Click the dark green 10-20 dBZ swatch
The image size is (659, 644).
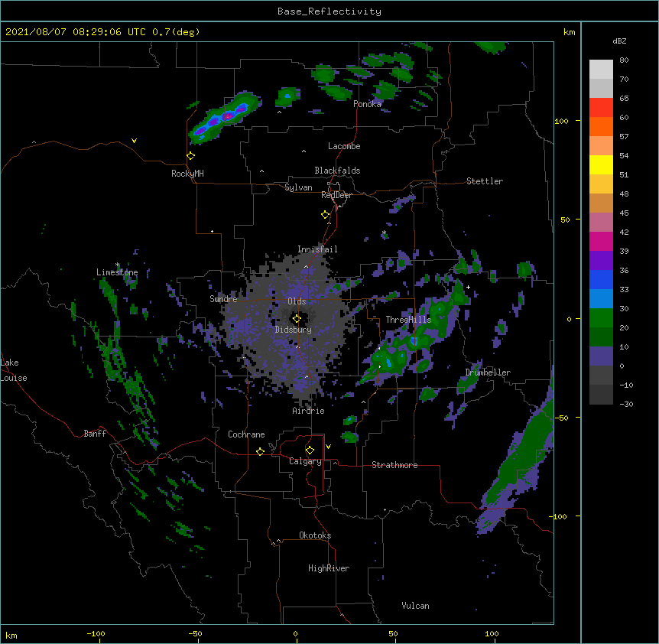click(x=601, y=337)
